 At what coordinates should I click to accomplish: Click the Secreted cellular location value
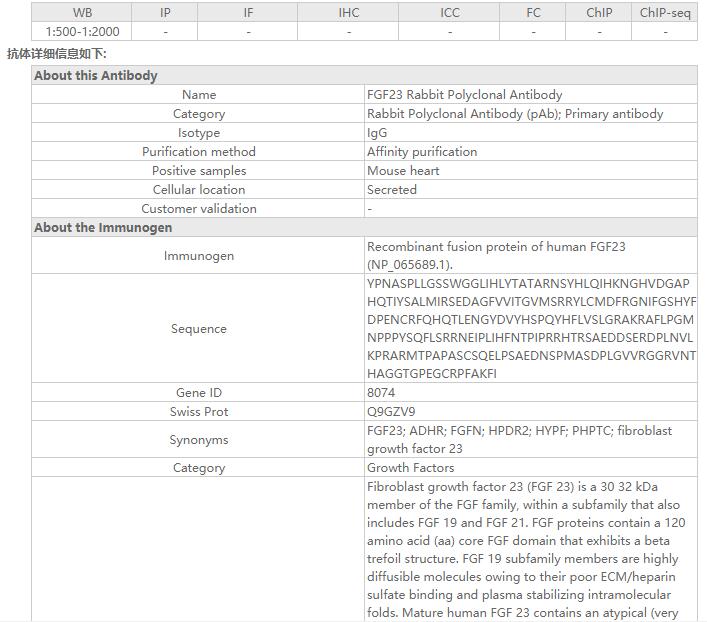pyautogui.click(x=392, y=190)
